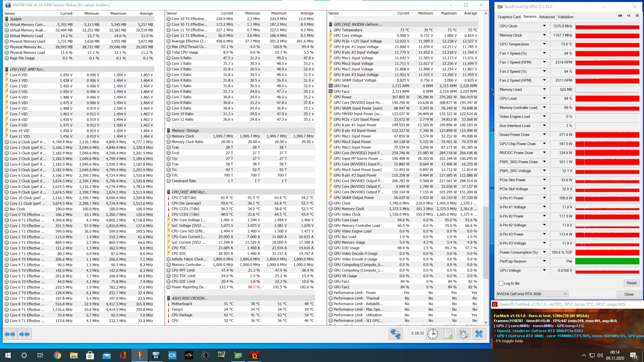
Task: Enable the Log to file checkbox
Action: pyautogui.click(x=501, y=283)
